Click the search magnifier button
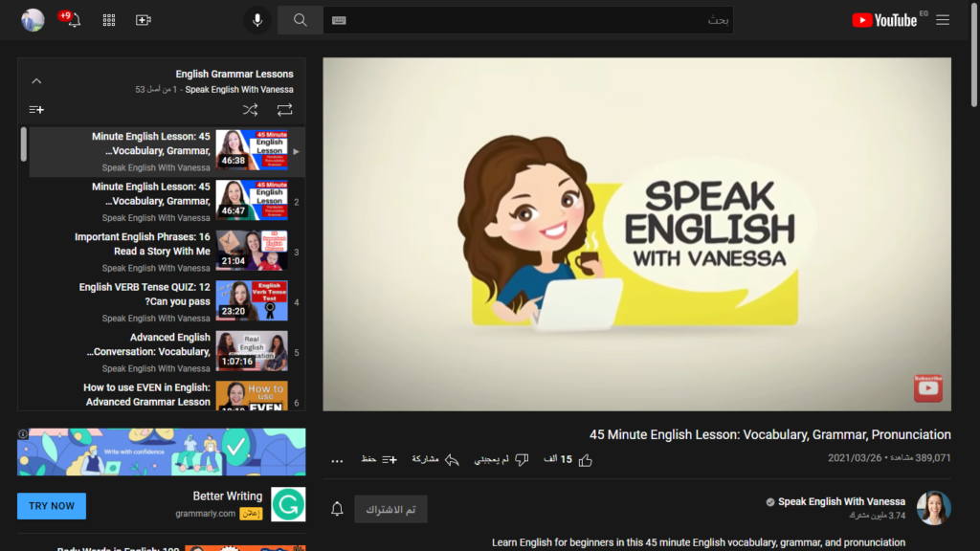The image size is (980, 551). click(300, 20)
